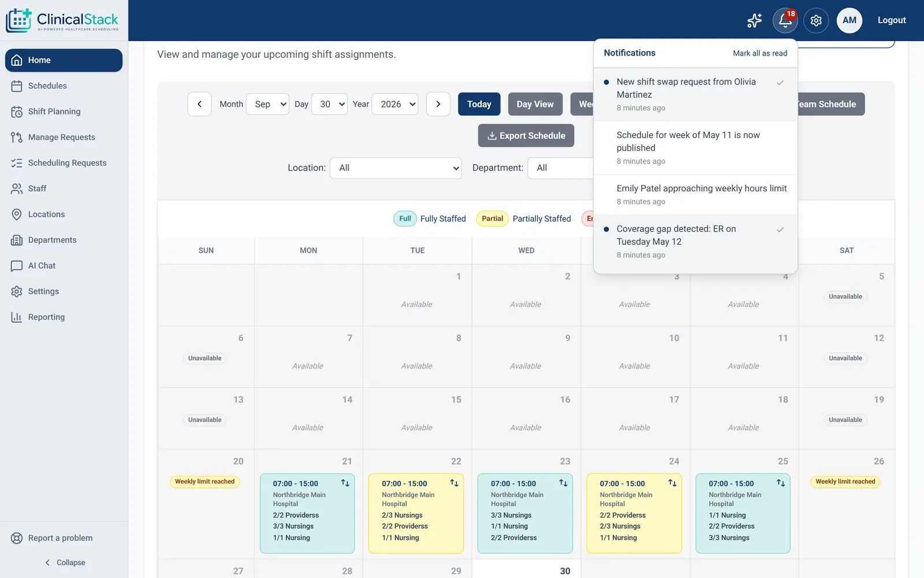Open the Department filter dropdown

click(x=561, y=168)
